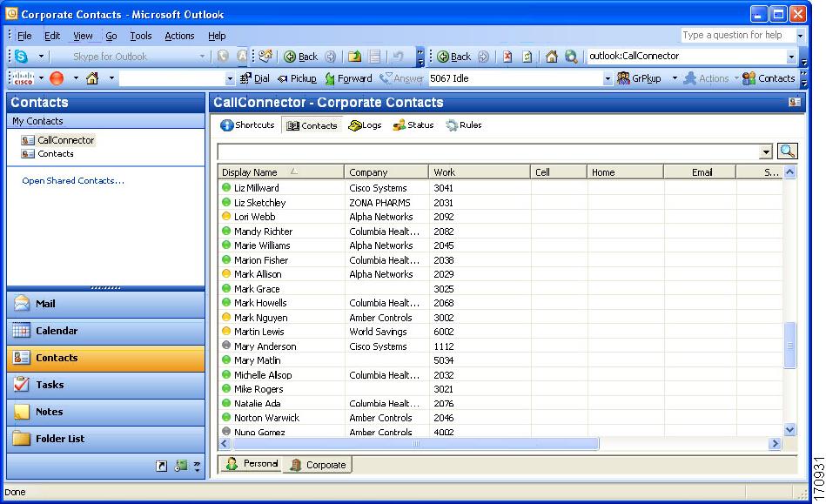Viewport: 826px width, 504px height.
Task: Click the Stop page loading icon
Action: (x=507, y=57)
